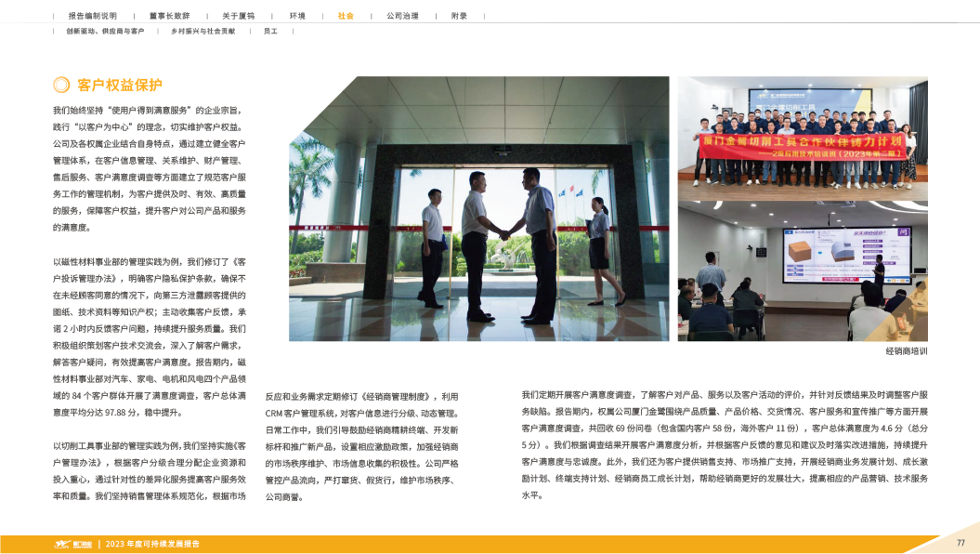Click the orange footer bar
Image resolution: width=980 pixels, height=554 pixels.
point(557,544)
